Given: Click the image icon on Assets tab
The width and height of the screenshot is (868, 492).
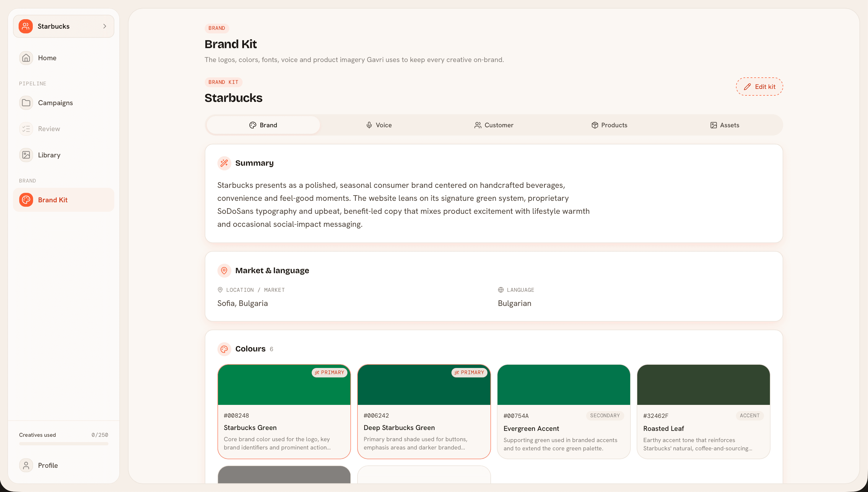Looking at the screenshot, I should click(x=713, y=125).
